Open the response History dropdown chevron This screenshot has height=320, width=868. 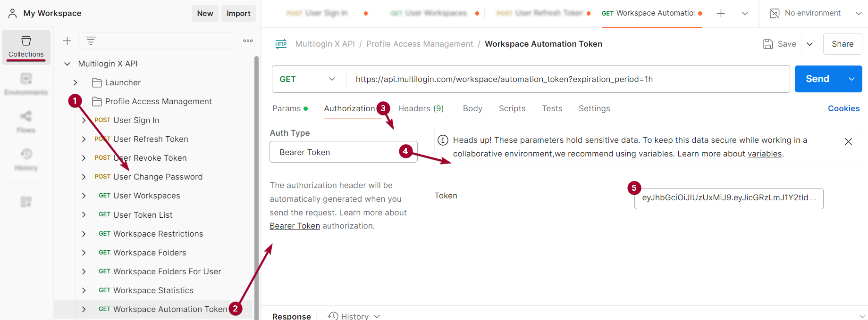[377, 316]
